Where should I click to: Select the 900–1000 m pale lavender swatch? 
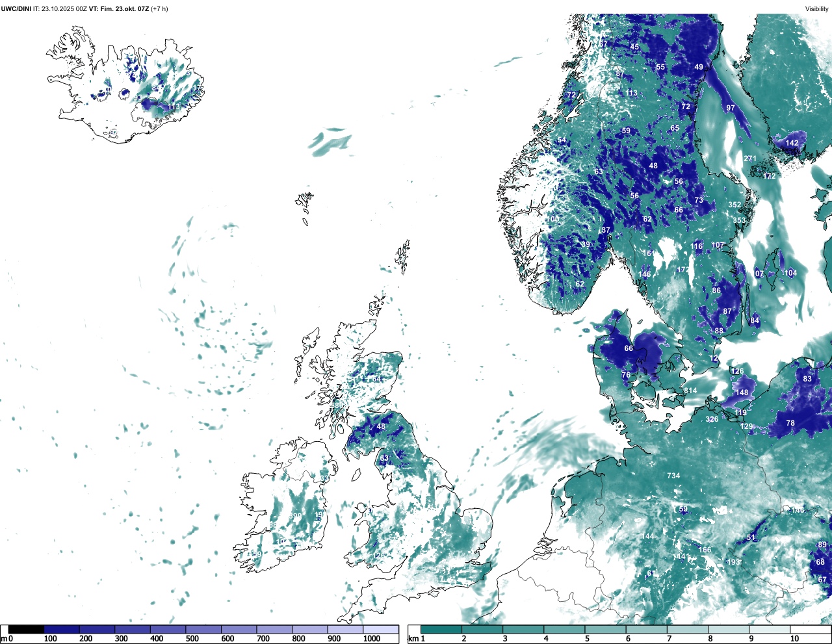(x=345, y=630)
